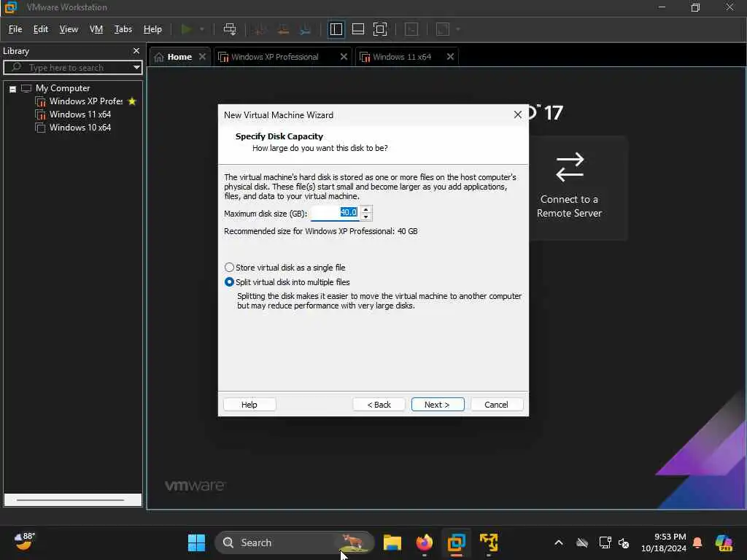Click the taskbar Search box
Image resolution: width=747 pixels, height=560 pixels.
(x=294, y=542)
